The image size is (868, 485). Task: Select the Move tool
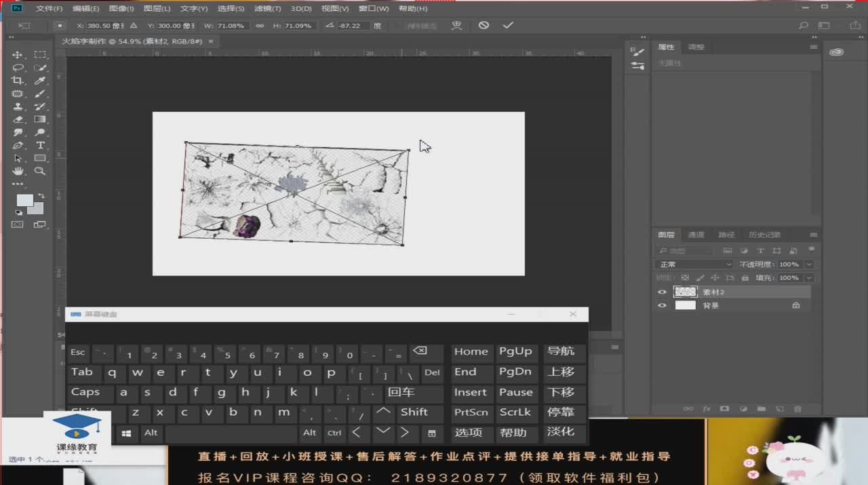click(18, 54)
